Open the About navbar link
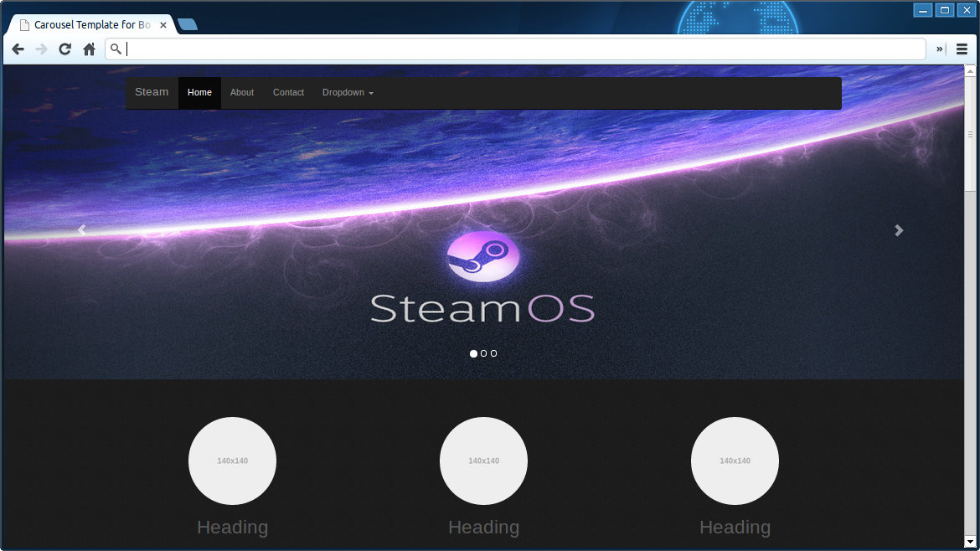980x551 pixels. tap(242, 92)
